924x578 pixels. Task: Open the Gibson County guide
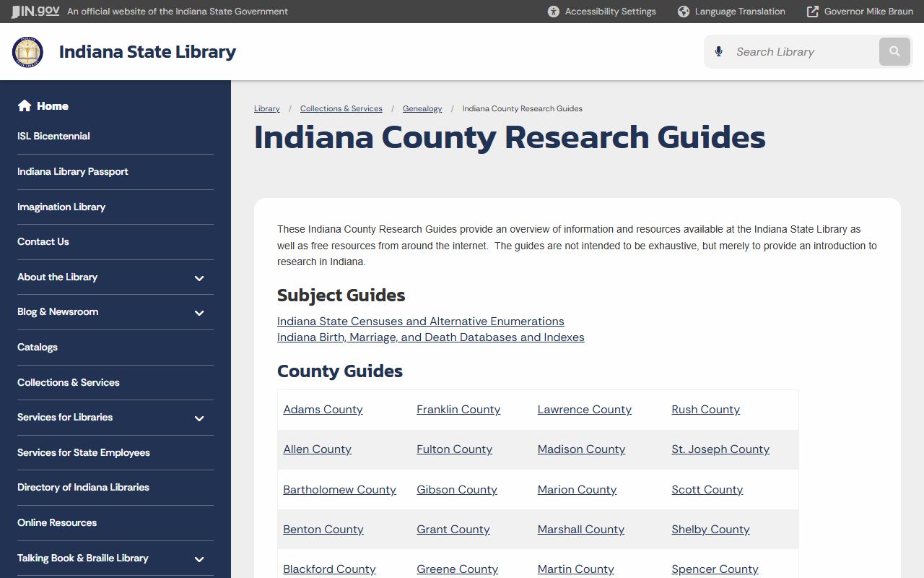(x=457, y=490)
